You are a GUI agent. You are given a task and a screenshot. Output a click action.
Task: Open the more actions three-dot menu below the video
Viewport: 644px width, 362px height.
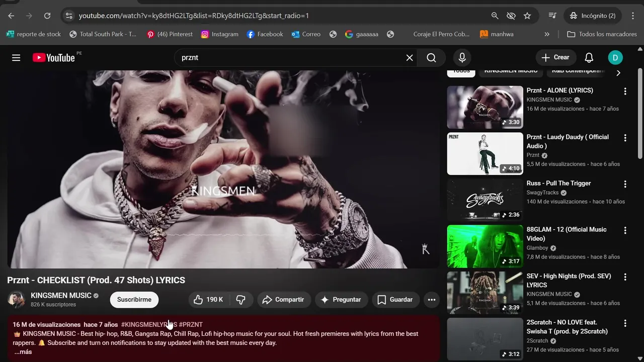(x=432, y=300)
